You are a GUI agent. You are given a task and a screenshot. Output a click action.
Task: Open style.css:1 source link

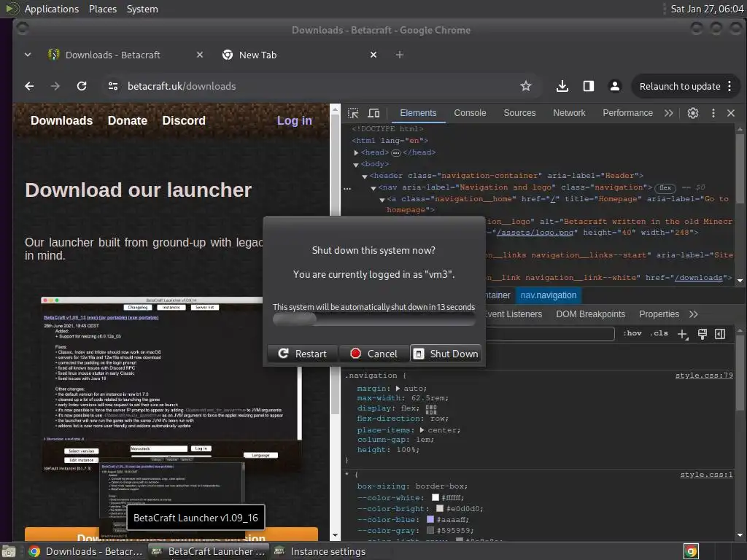tap(706, 475)
